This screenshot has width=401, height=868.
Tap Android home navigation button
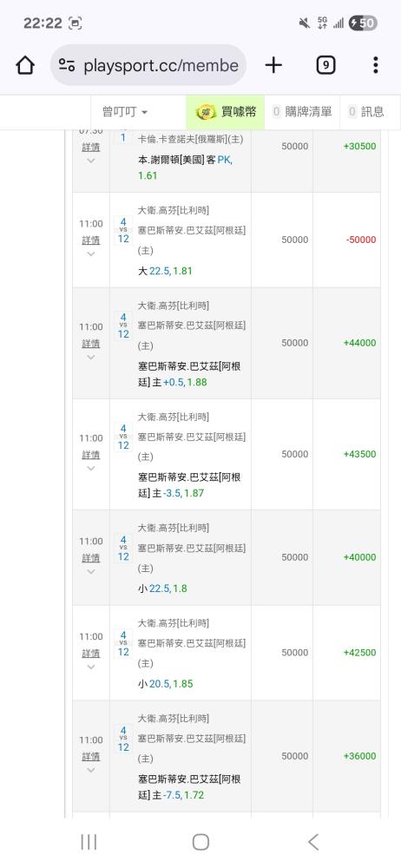coord(200,842)
